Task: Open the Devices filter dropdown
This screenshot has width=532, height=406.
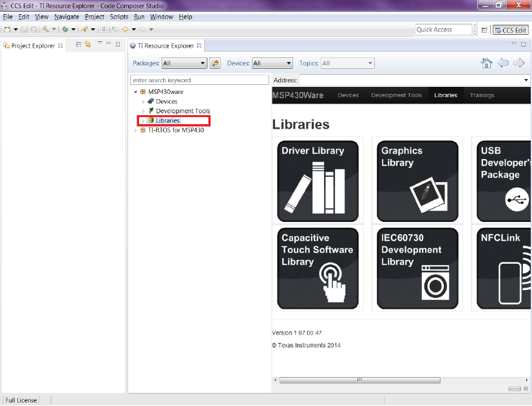Action: [x=272, y=63]
